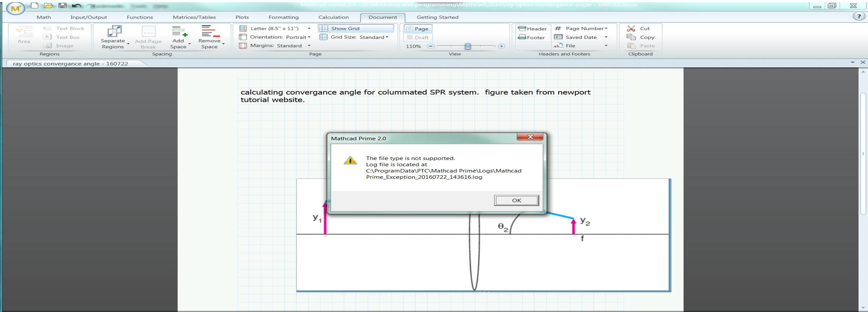Open the Orientation Portrait dropdown
The image size is (868, 312).
[309, 37]
